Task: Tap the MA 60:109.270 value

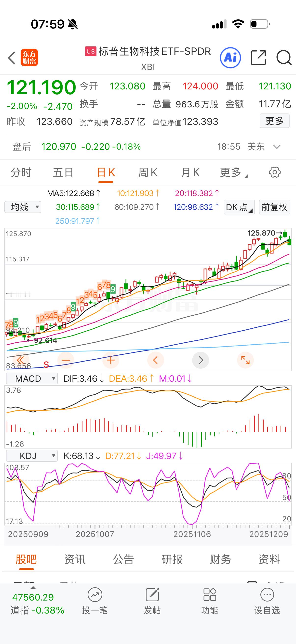Action: click(x=137, y=207)
